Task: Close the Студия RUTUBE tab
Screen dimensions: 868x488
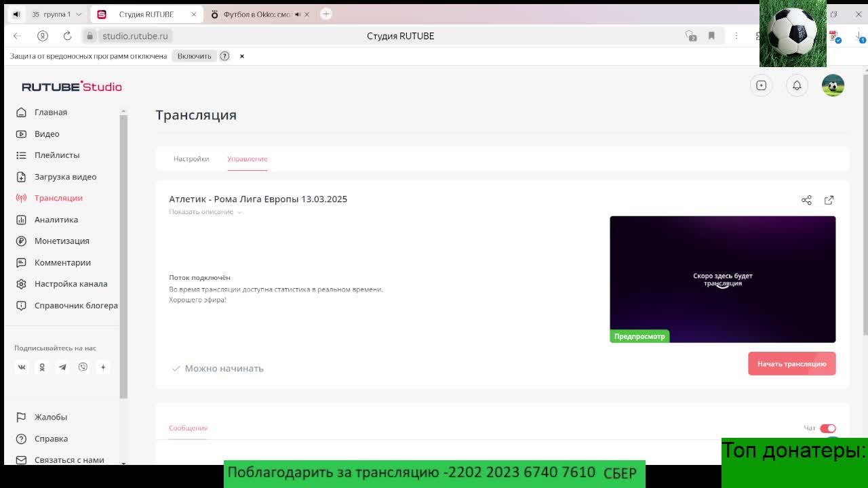Action: (193, 14)
